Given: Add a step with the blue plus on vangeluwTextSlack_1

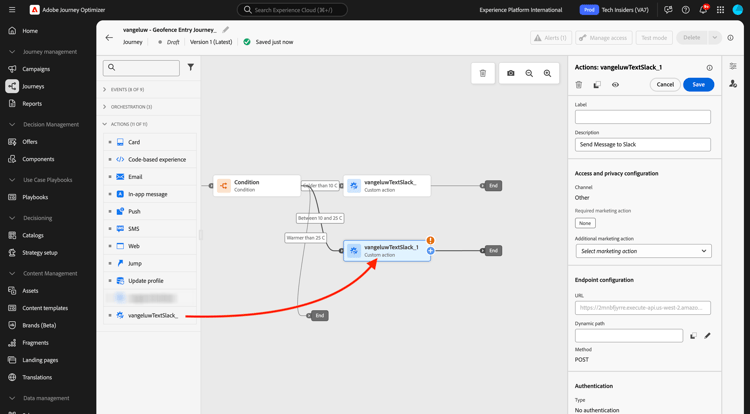Looking at the screenshot, I should [x=430, y=251].
